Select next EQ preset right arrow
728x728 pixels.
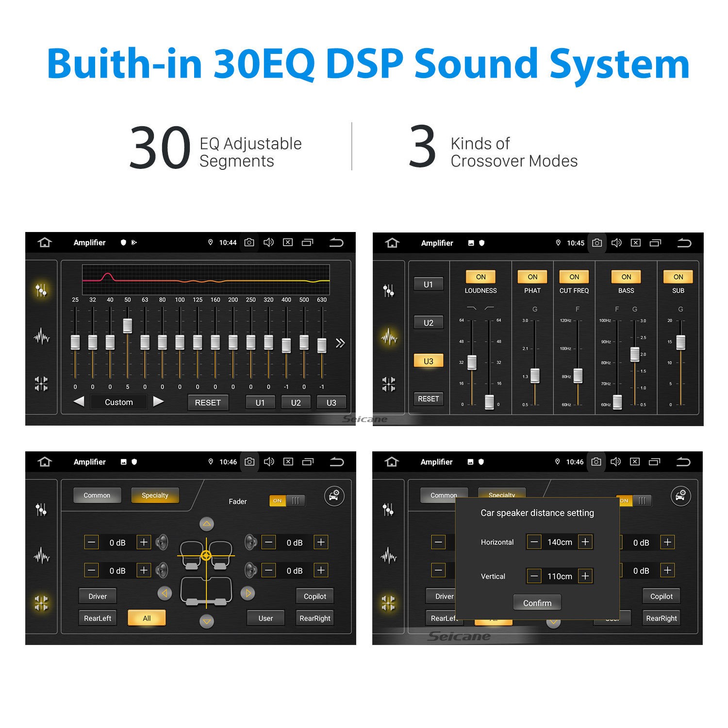pos(158,401)
